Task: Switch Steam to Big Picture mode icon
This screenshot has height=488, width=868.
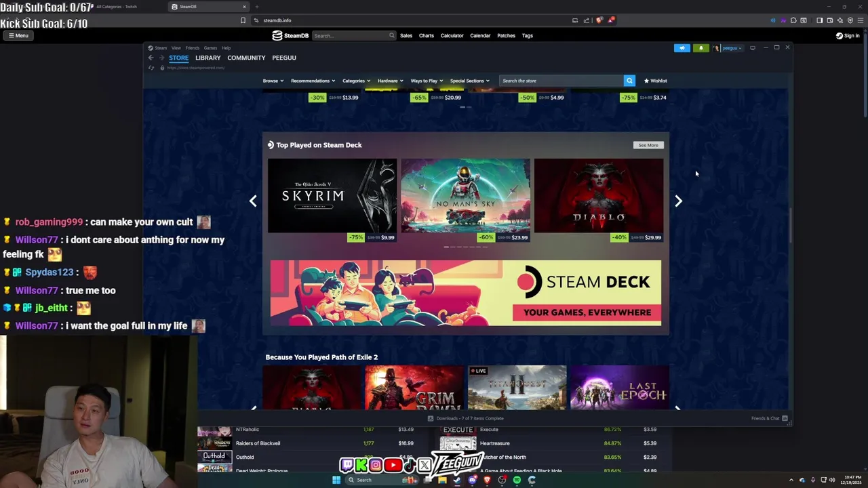Action: pos(753,48)
